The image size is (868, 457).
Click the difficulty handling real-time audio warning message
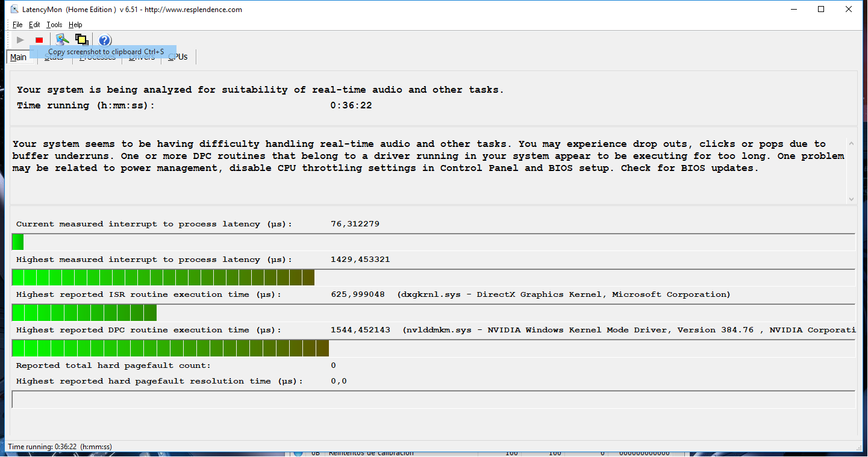(x=428, y=156)
